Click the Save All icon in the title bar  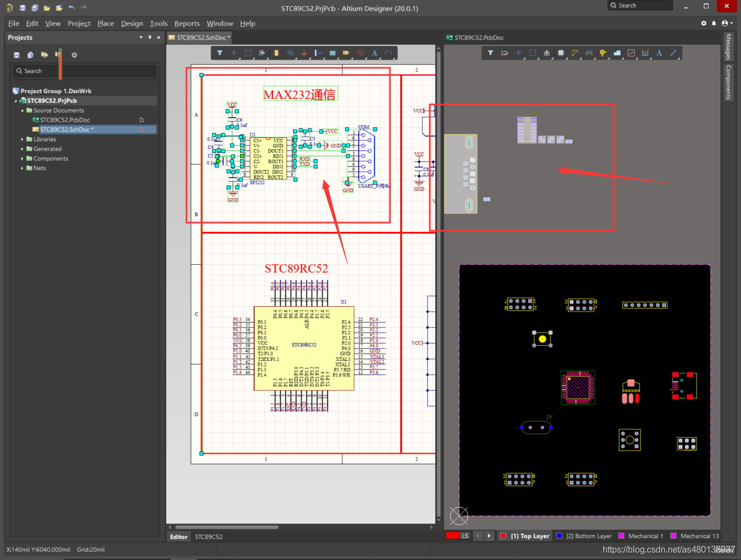(34, 8)
